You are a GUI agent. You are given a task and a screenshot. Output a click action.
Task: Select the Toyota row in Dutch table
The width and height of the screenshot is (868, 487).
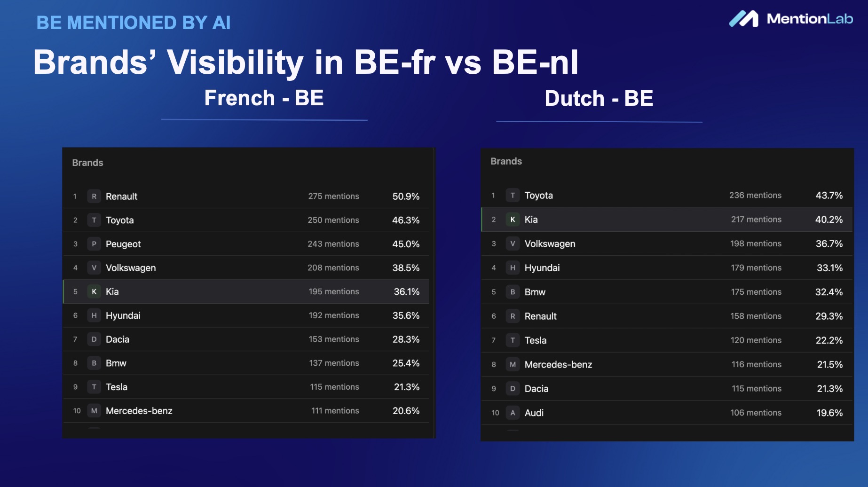[x=667, y=195]
